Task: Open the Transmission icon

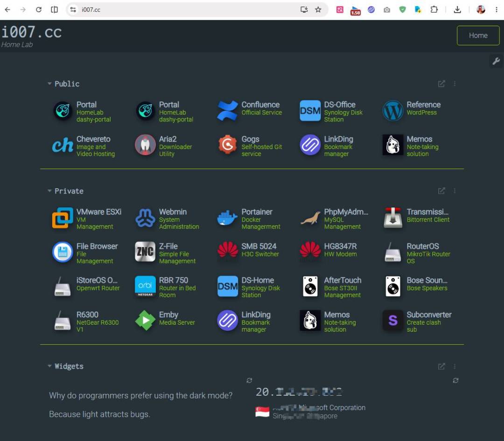Action: click(393, 218)
